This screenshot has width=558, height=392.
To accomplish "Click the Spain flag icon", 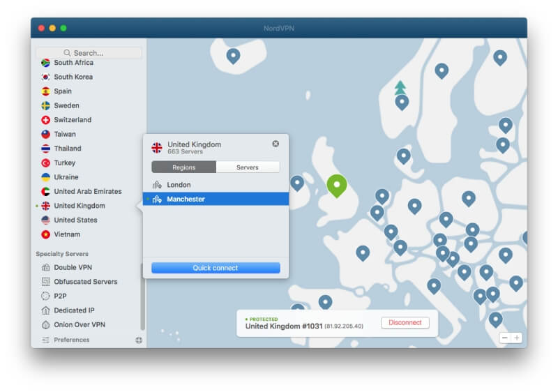I will pyautogui.click(x=45, y=91).
